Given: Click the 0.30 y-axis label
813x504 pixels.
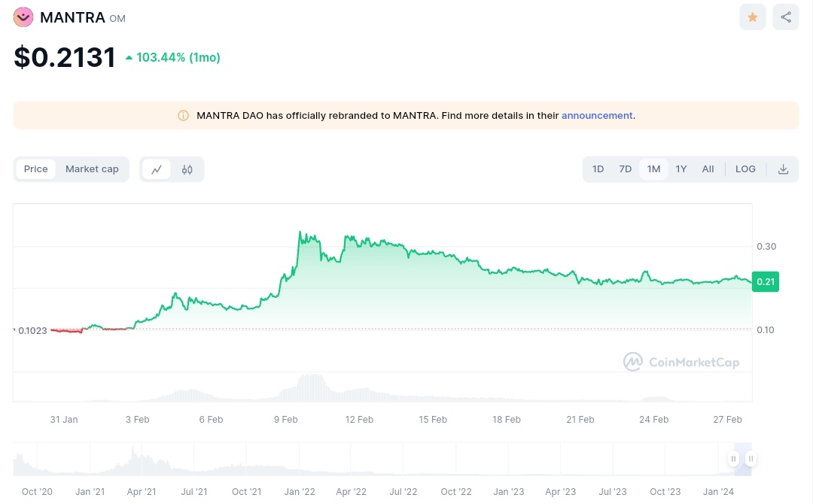Looking at the screenshot, I should coord(766,247).
